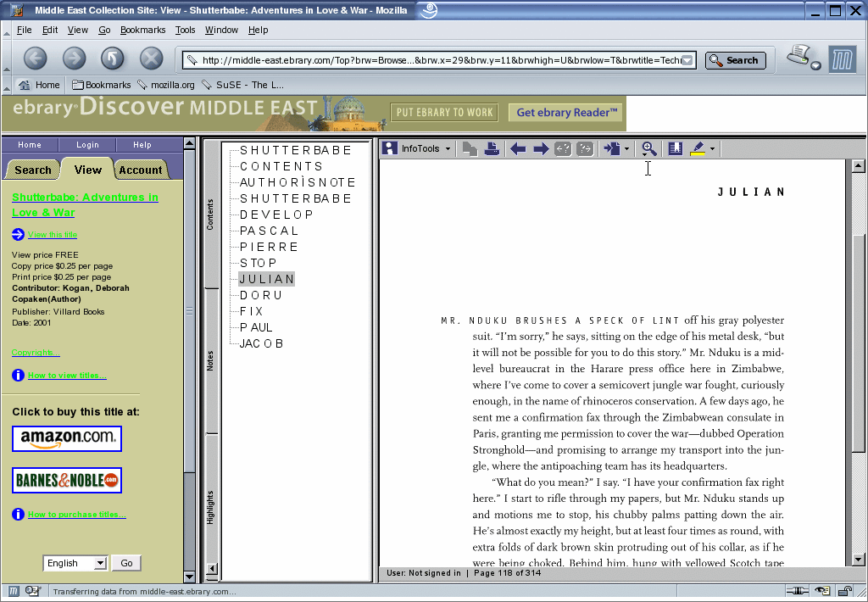This screenshot has height=602, width=868.
Task: Click the print page icon in ebrary reader
Action: pyautogui.click(x=492, y=148)
